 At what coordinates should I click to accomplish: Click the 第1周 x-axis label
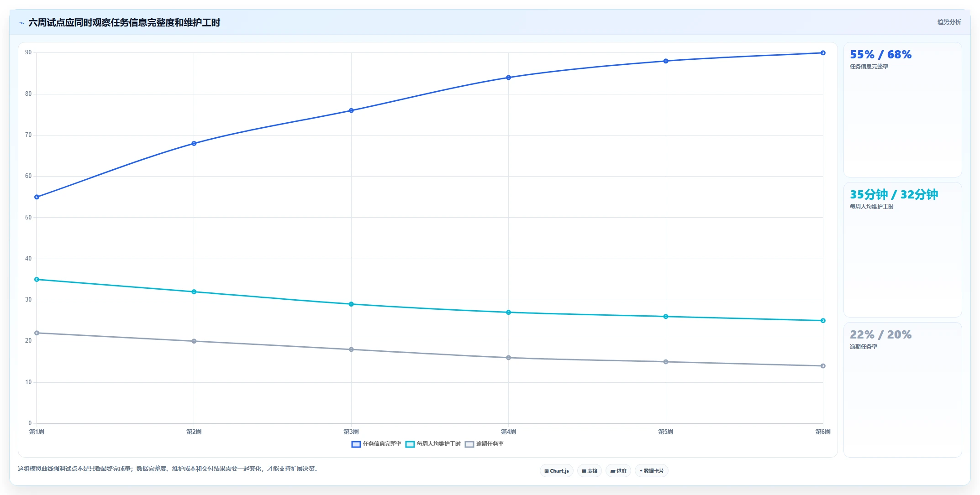(x=37, y=432)
